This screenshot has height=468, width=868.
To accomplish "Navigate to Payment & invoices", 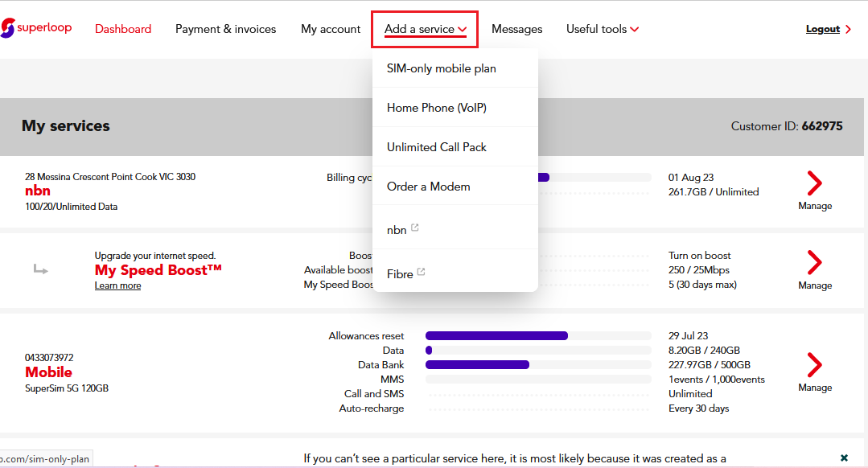I will pyautogui.click(x=225, y=28).
